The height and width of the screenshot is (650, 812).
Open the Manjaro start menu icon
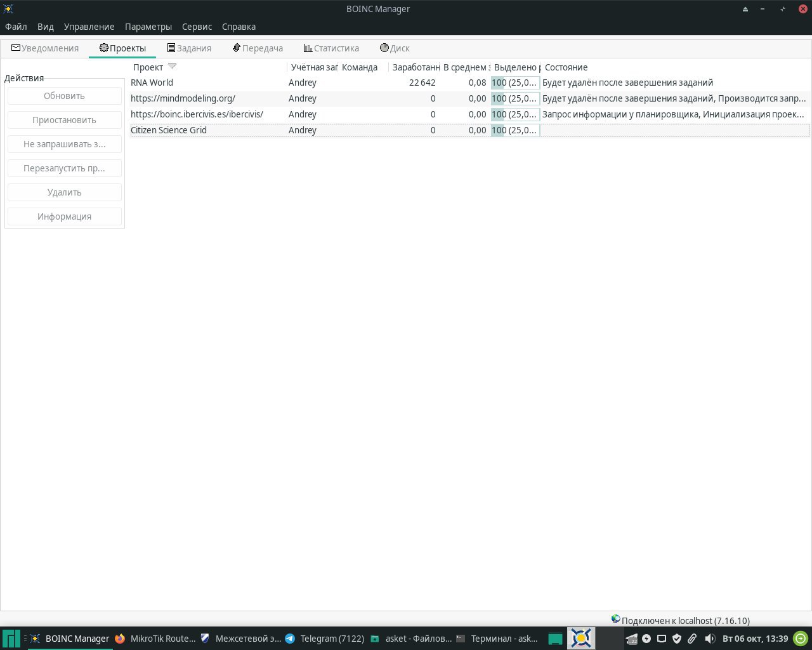pos(11,639)
